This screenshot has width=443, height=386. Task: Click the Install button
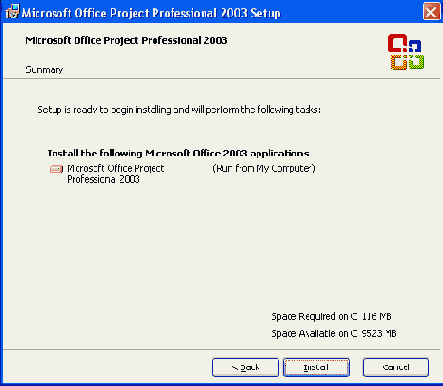[x=316, y=367]
